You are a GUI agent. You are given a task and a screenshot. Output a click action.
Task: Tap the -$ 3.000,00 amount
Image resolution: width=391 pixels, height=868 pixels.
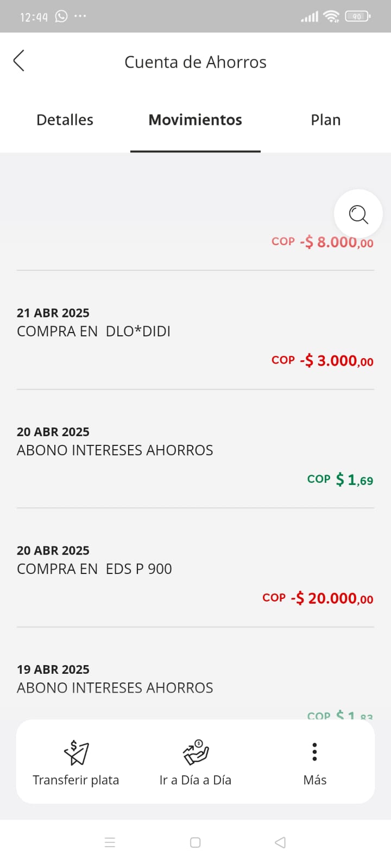coord(336,361)
